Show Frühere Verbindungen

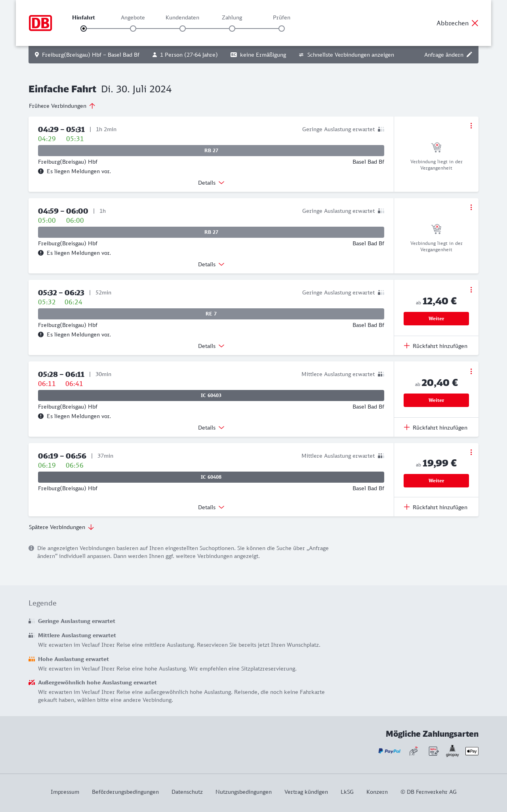62,106
